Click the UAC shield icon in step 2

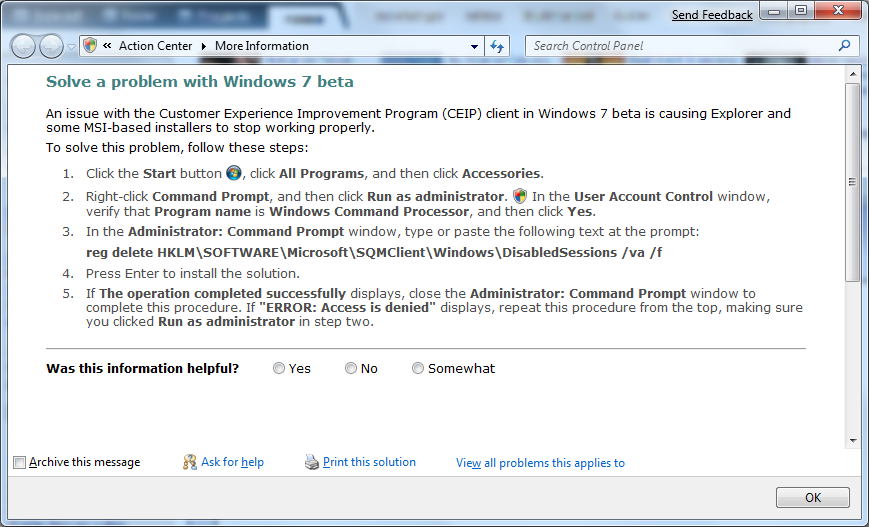coord(520,196)
